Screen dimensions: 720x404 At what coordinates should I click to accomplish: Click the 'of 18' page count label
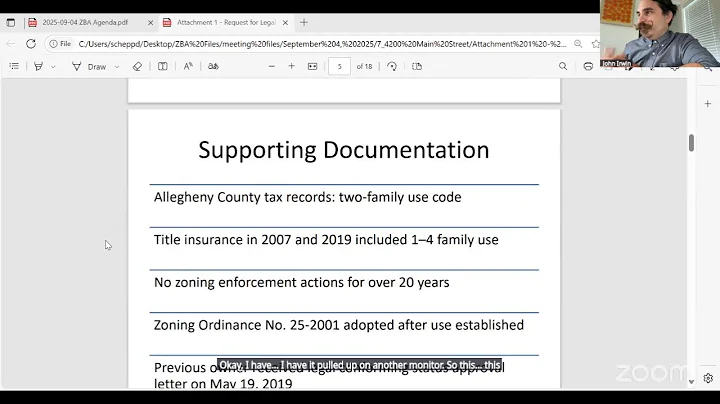[x=365, y=67]
